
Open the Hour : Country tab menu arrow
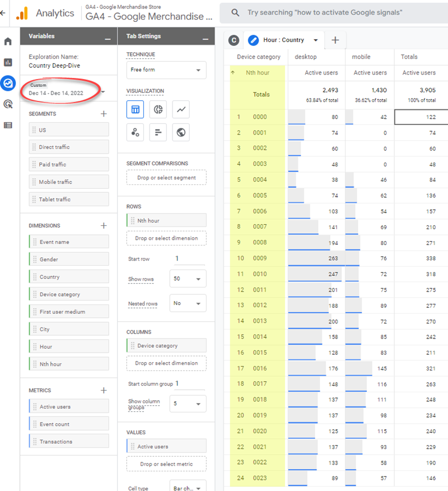click(316, 40)
